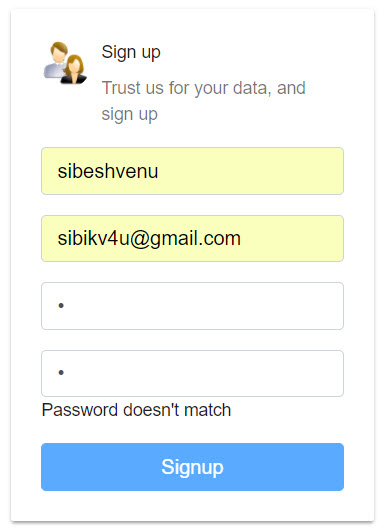The width and height of the screenshot is (384, 529).
Task: Click the "Sign up" heading text
Action: [x=131, y=53]
